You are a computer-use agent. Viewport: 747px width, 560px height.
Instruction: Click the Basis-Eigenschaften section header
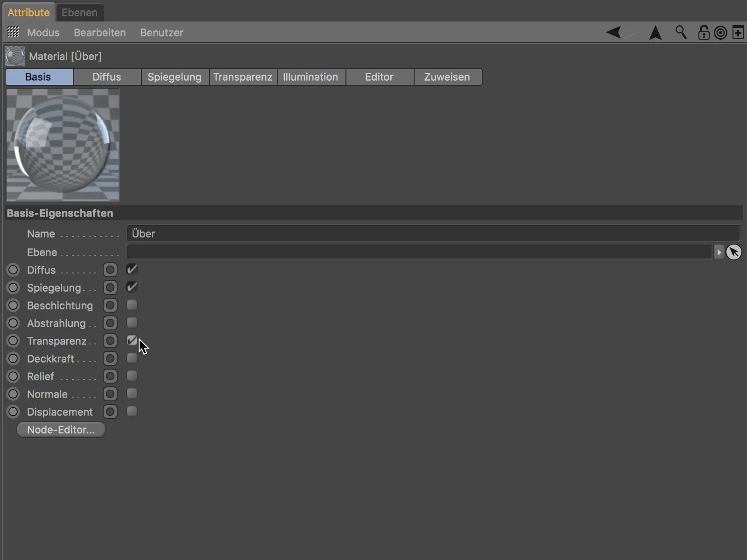pyautogui.click(x=373, y=213)
